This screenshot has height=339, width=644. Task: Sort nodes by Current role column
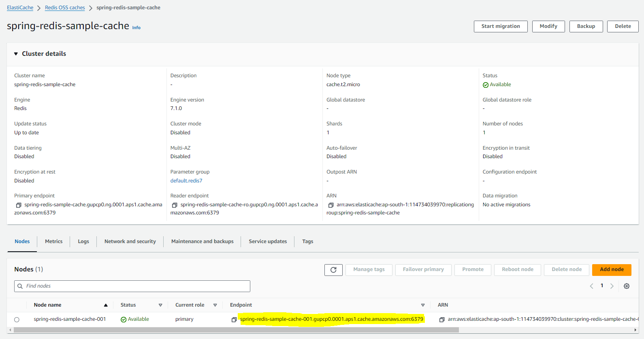click(215, 305)
